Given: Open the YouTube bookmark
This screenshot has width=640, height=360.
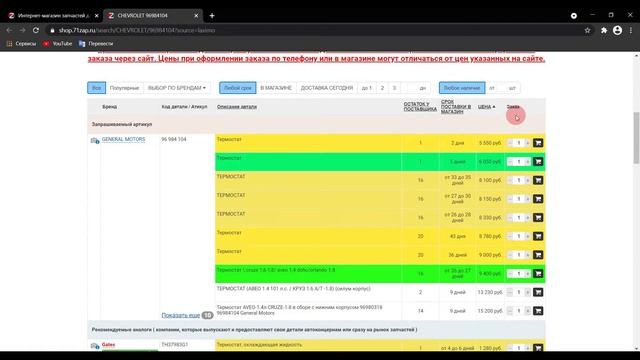Looking at the screenshot, I should [58, 43].
